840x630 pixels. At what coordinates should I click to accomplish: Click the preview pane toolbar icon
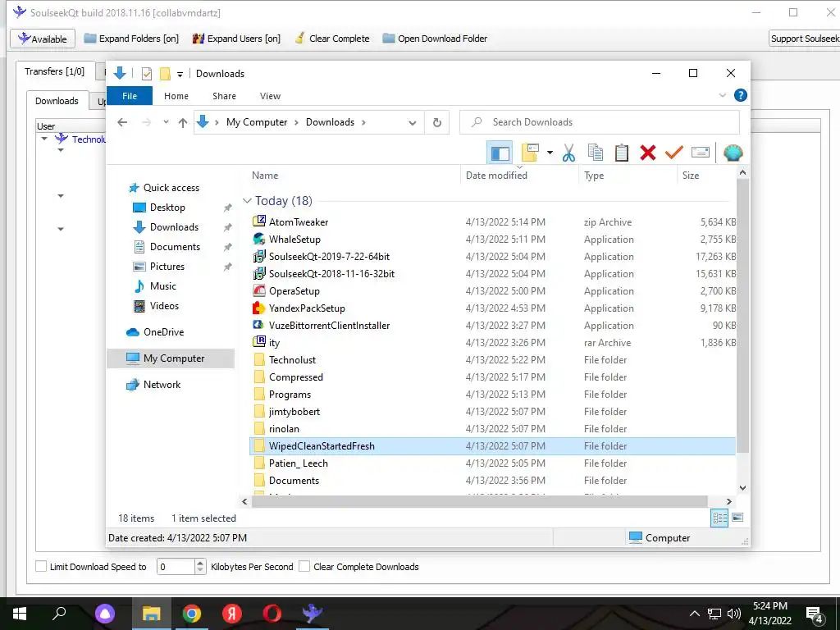500,153
